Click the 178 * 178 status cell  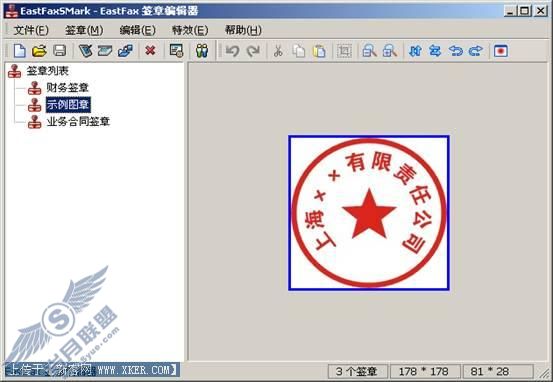pyautogui.click(x=424, y=371)
